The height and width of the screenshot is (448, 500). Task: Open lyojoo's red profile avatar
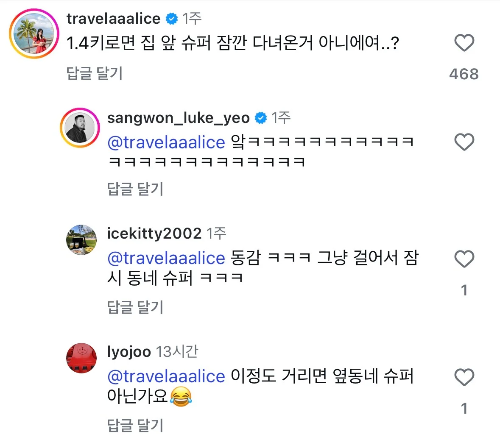(x=81, y=358)
